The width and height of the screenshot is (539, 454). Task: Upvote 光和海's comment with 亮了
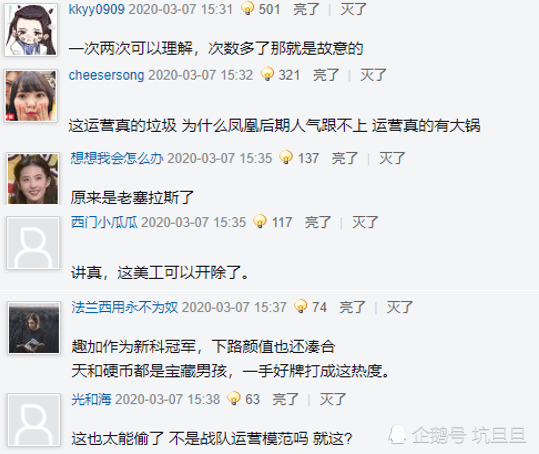[x=285, y=399]
